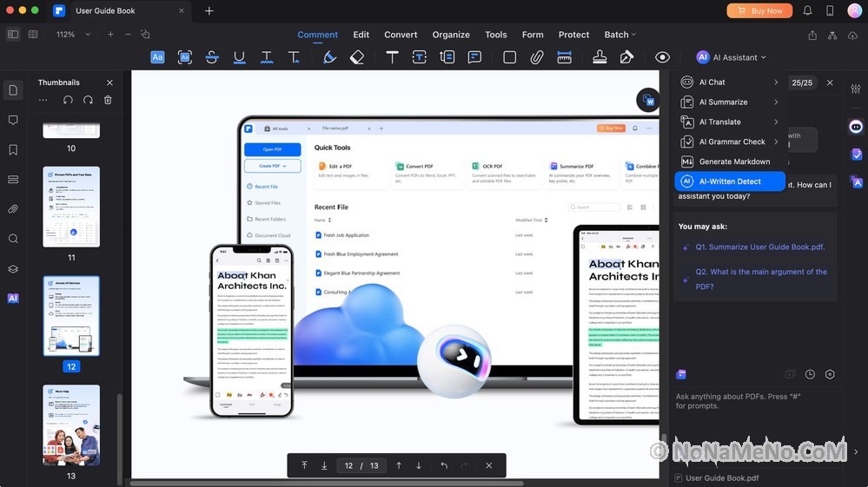This screenshot has width=868, height=487.
Task: Select the sticky note comment tool
Action: pyautogui.click(x=474, y=57)
